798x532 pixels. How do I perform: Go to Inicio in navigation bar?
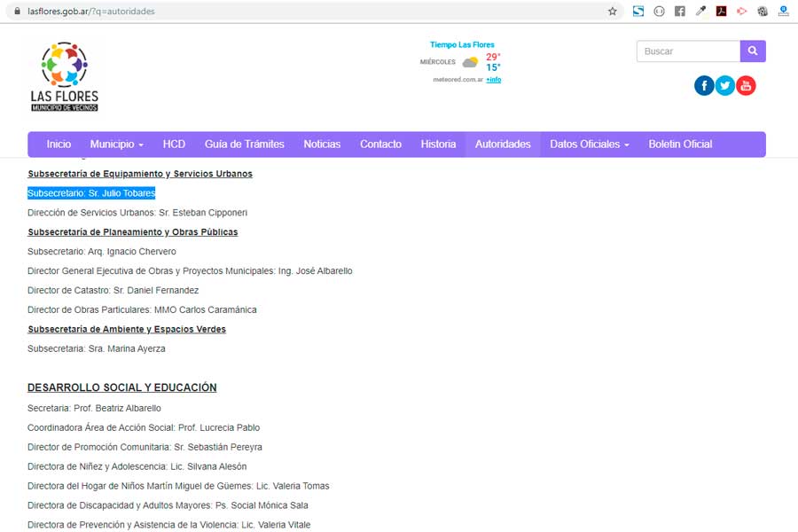[x=59, y=144]
